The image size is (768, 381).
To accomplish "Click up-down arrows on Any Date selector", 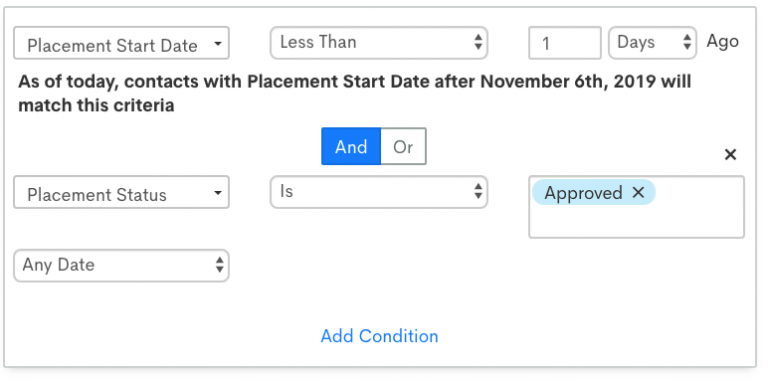I will tap(220, 265).
